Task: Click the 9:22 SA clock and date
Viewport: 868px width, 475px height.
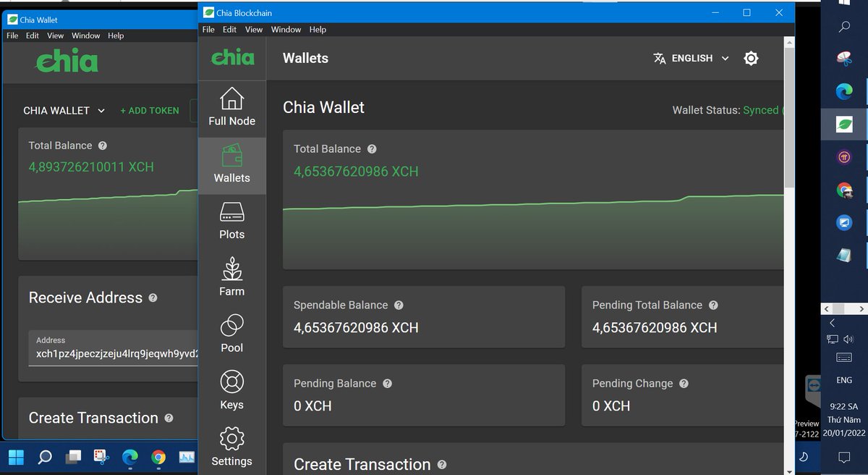Action: click(844, 419)
